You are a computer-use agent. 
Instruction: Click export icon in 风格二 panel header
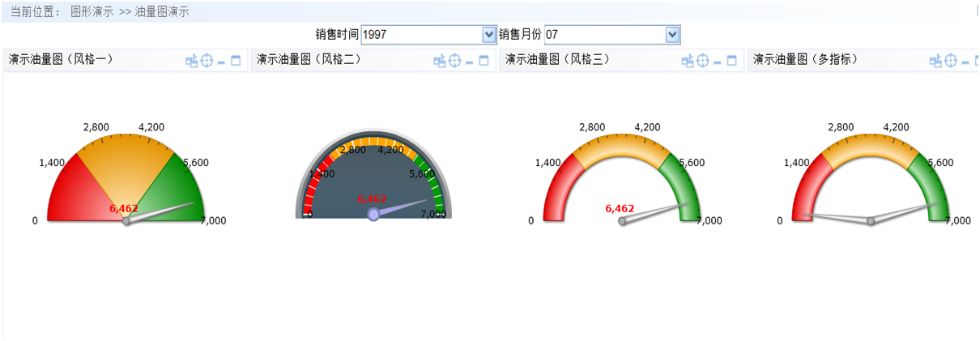[x=440, y=61]
